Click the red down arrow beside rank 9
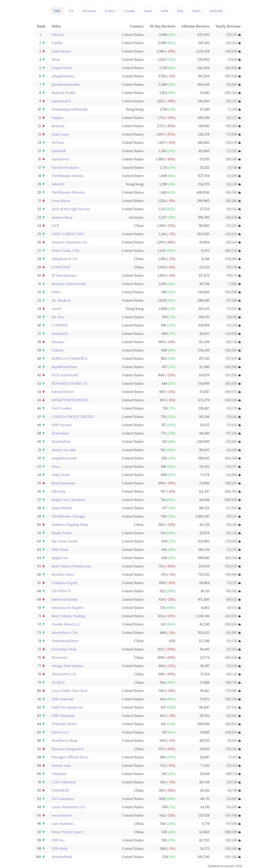 [44, 101]
